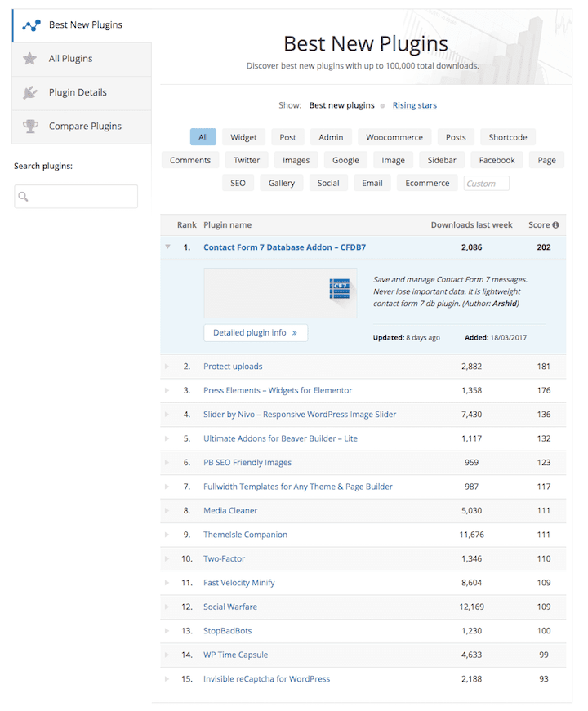Open Best New Plugins sidebar item

(x=82, y=25)
